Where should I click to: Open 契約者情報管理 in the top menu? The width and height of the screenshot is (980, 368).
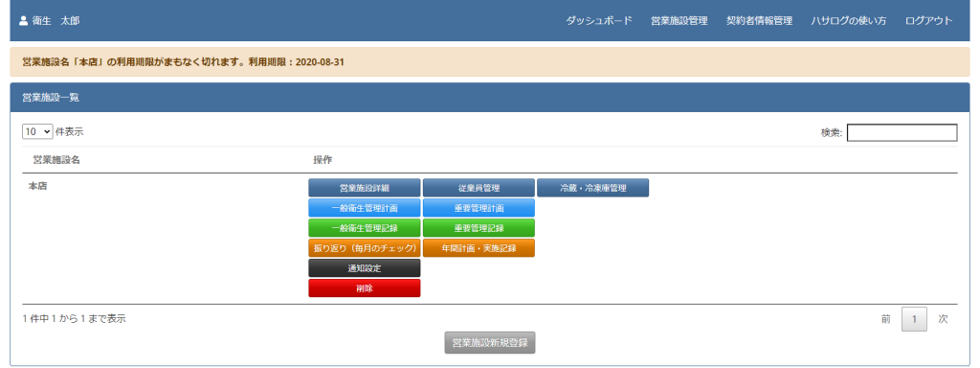tap(759, 21)
